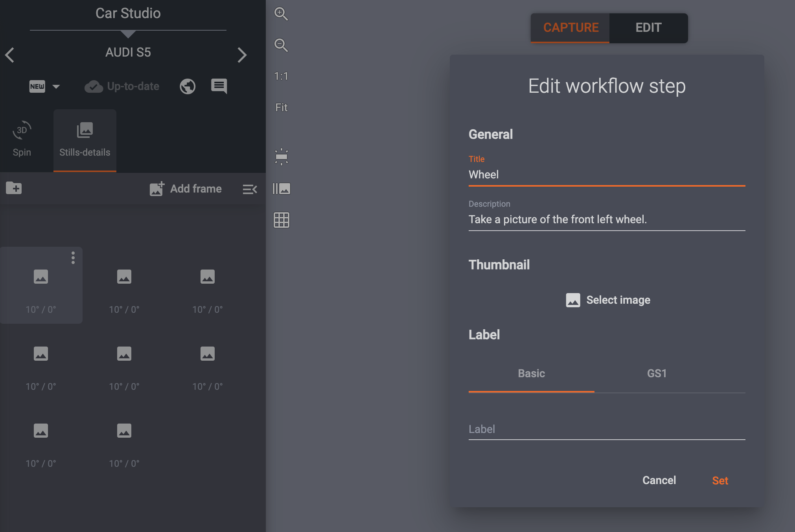
Task: Switch to the GS1 label tab
Action: tap(656, 374)
